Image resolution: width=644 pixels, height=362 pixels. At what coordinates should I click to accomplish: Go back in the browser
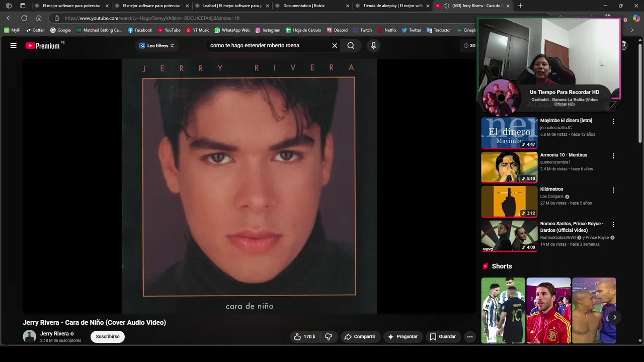click(9, 18)
